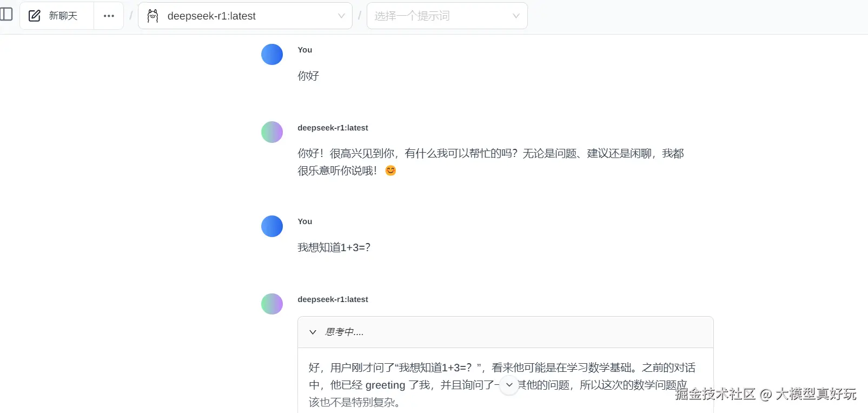This screenshot has height=413, width=868.
Task: Click the scroll-to-bottom round arrow button
Action: click(x=509, y=385)
